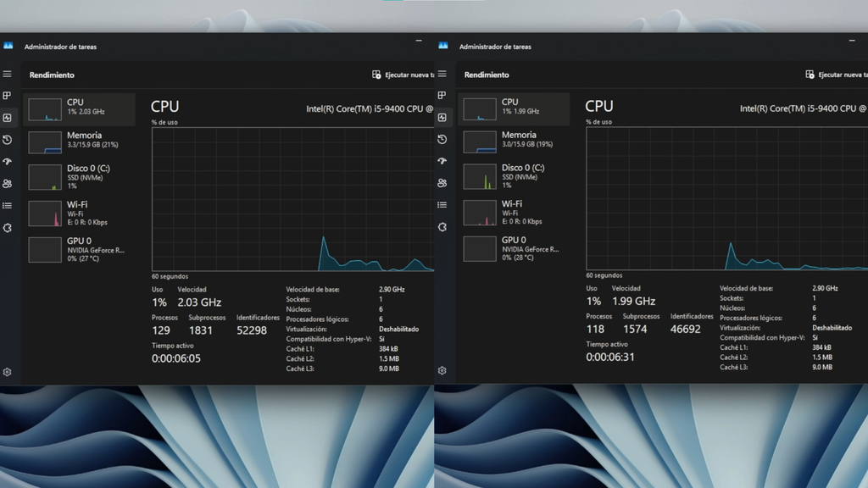Click Rendimiento heading in right window
Image resolution: width=868 pixels, height=488 pixels.
487,75
